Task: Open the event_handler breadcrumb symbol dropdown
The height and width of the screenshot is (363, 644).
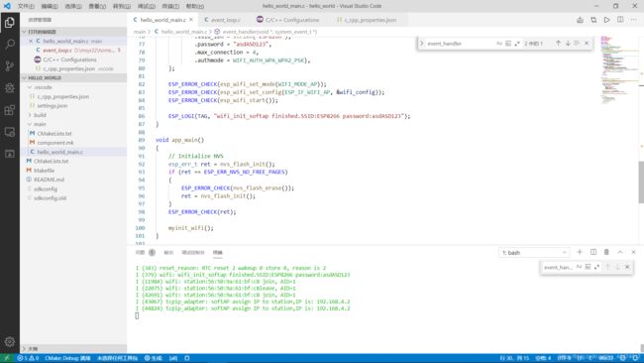Action: [x=266, y=32]
